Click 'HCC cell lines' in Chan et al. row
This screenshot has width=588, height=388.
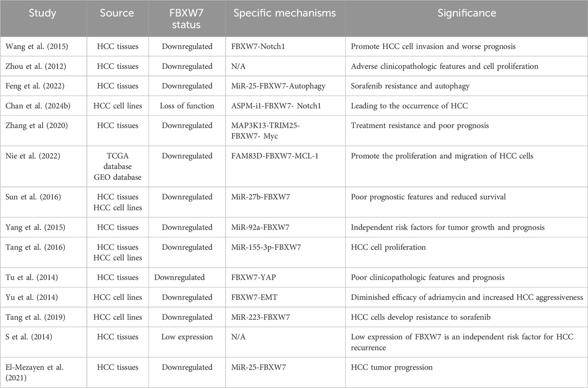[118, 106]
